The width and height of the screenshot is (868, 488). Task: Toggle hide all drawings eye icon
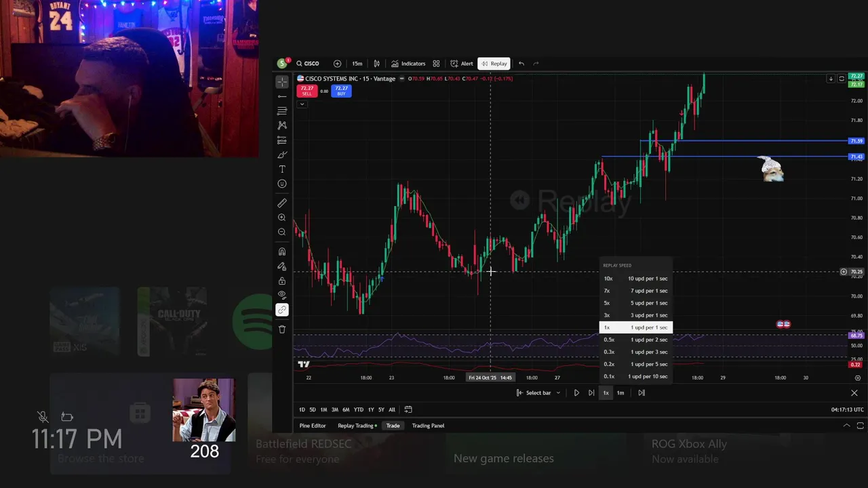[282, 295]
